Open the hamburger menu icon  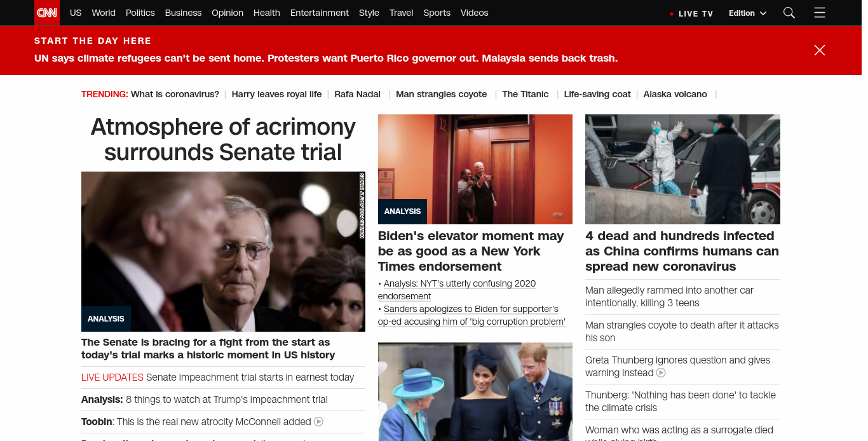click(820, 13)
